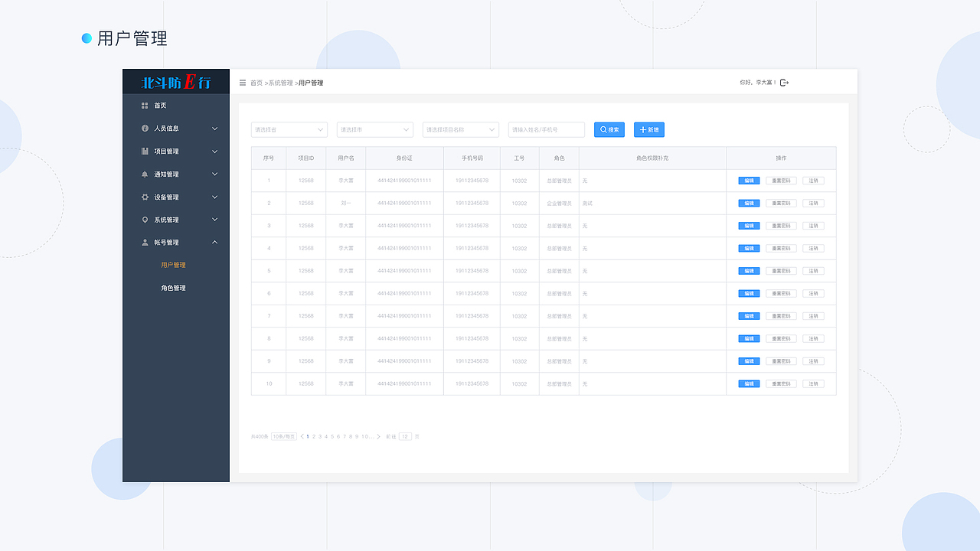Click the 人员信息 info icon
This screenshot has width=980, height=551.
(x=145, y=129)
